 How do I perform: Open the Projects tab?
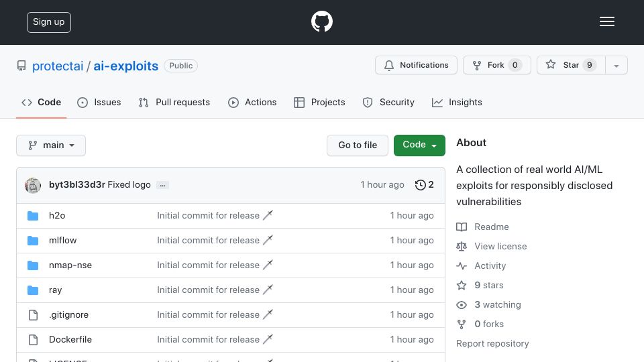(x=319, y=102)
